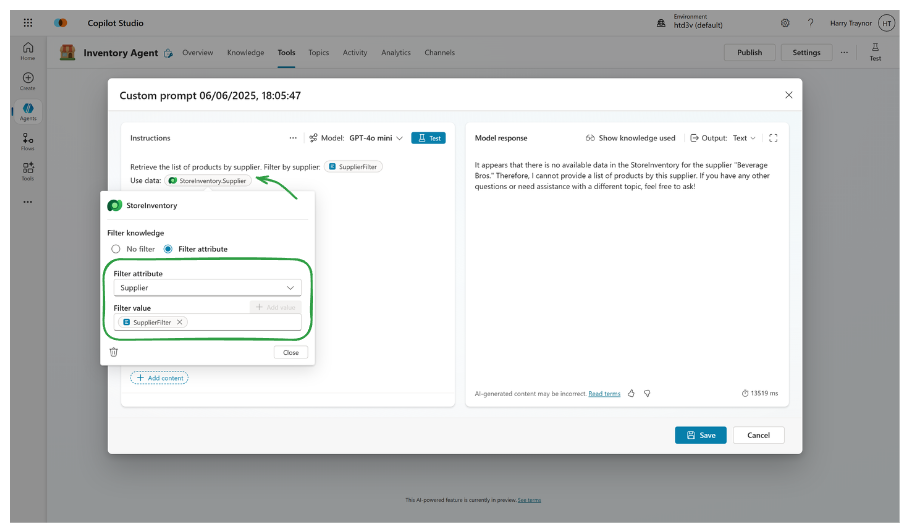909x532 pixels.
Task: Open the HT account avatar
Action: pyautogui.click(x=886, y=23)
